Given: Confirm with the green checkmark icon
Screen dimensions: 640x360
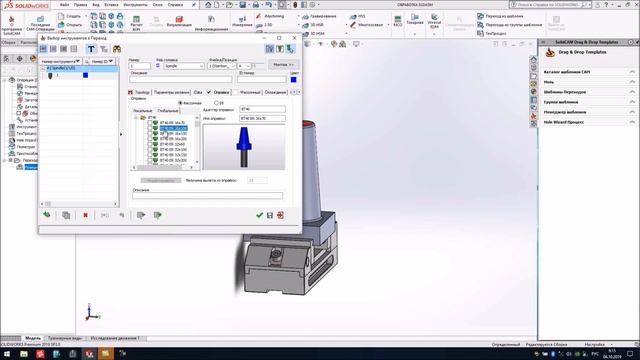Looking at the screenshot, I should pyautogui.click(x=259, y=215).
